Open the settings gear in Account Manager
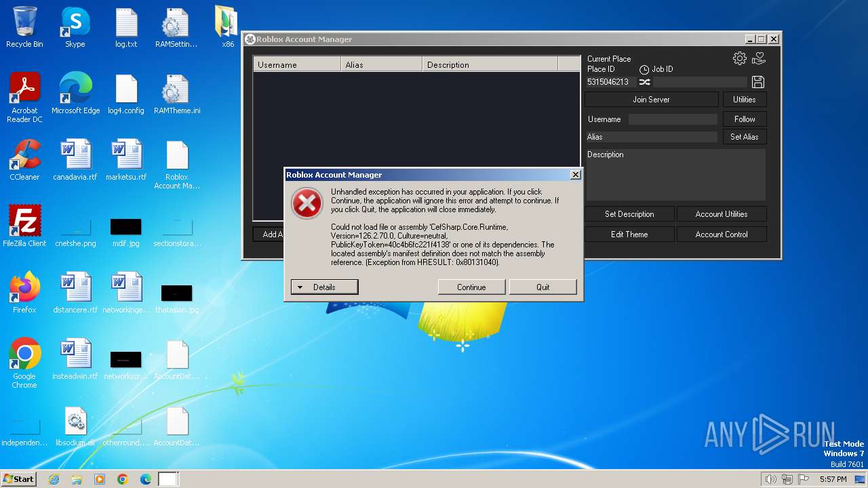Image resolution: width=868 pixels, height=488 pixels. pos(739,58)
